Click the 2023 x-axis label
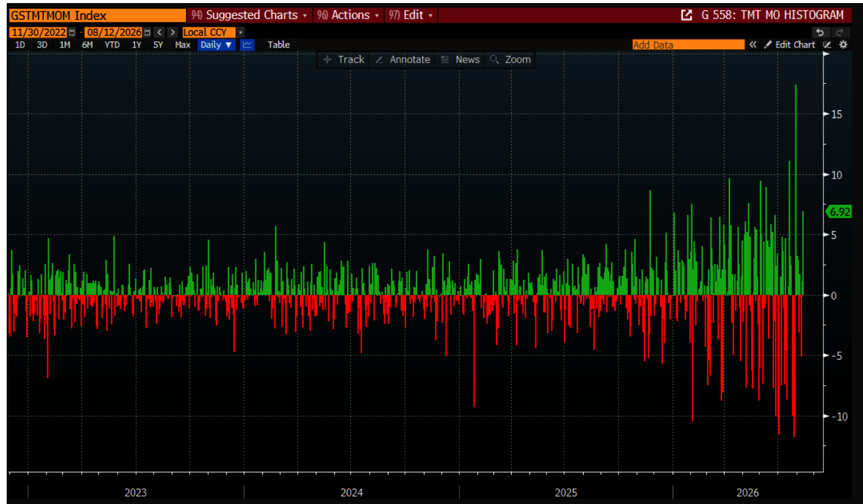This screenshot has width=863, height=504. point(135,492)
